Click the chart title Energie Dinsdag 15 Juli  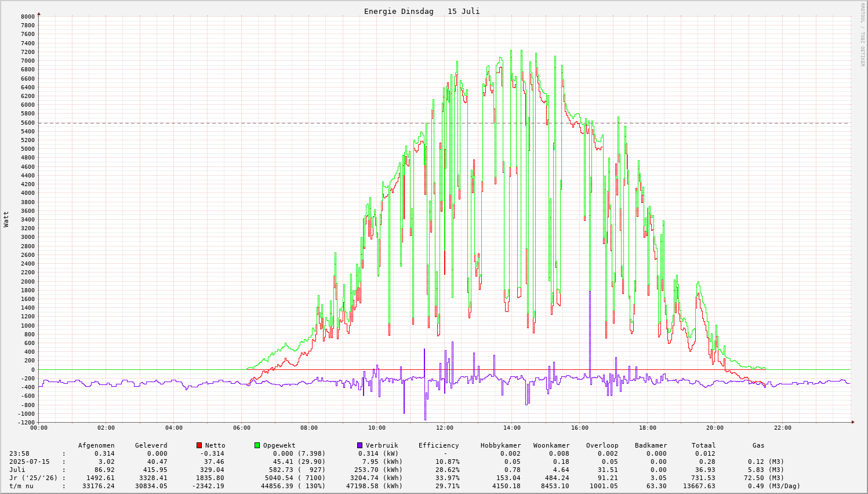[x=422, y=12]
